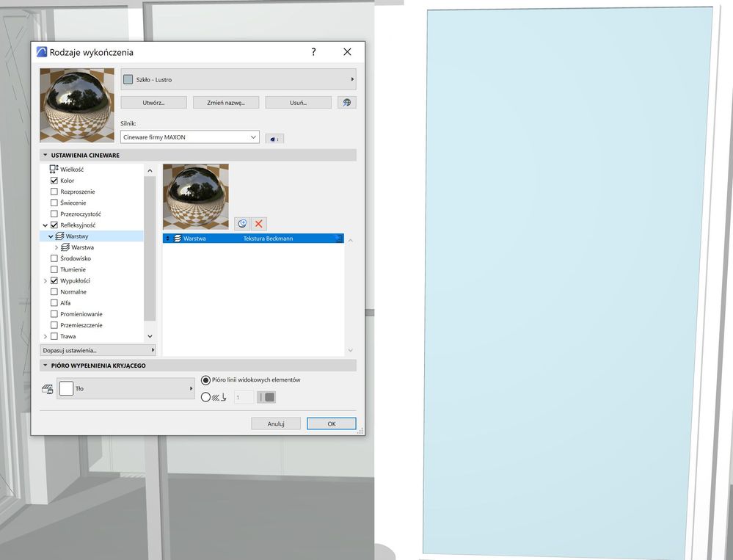The image size is (733, 560).
Task: Enable the Rozproszenie checkbox
Action: pyautogui.click(x=54, y=192)
